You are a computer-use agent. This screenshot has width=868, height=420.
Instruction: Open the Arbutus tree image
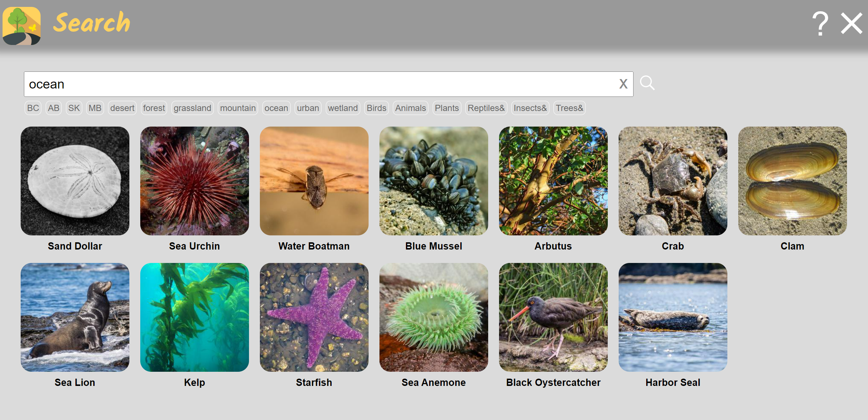[x=553, y=181]
